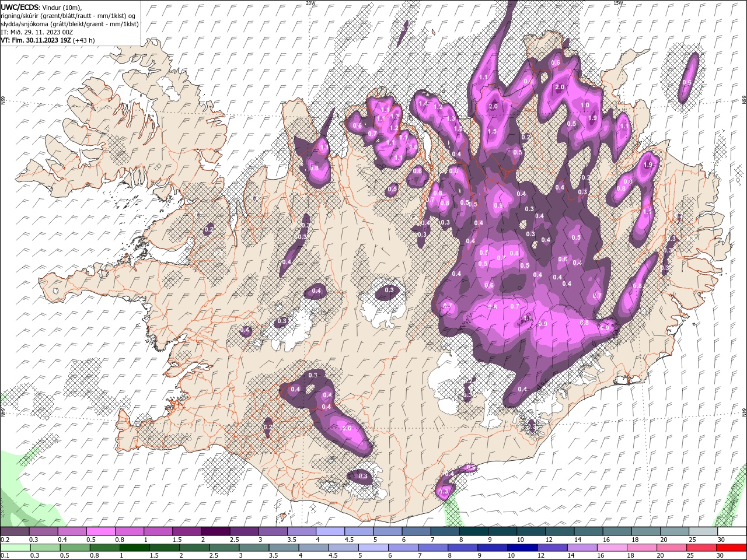Click the '0.2' label in snow legend
The height and width of the screenshot is (560, 747).
coord(5,540)
